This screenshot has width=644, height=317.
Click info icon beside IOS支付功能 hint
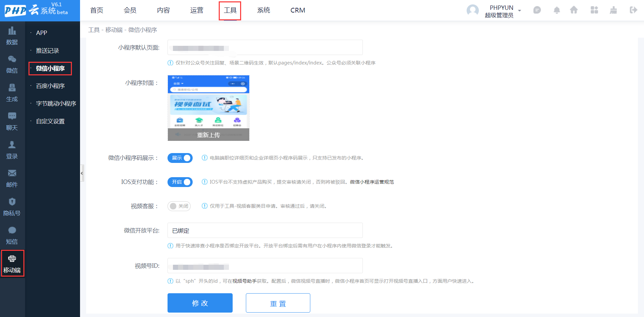coord(204,182)
